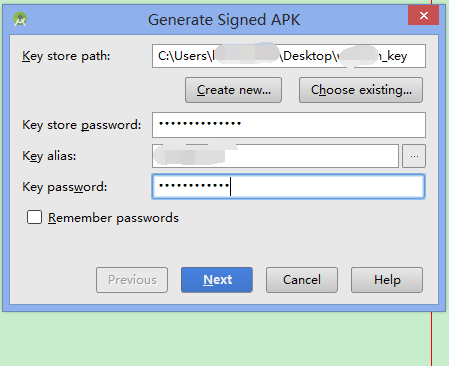Click the Key password label
The width and height of the screenshot is (449, 366).
[x=65, y=187]
